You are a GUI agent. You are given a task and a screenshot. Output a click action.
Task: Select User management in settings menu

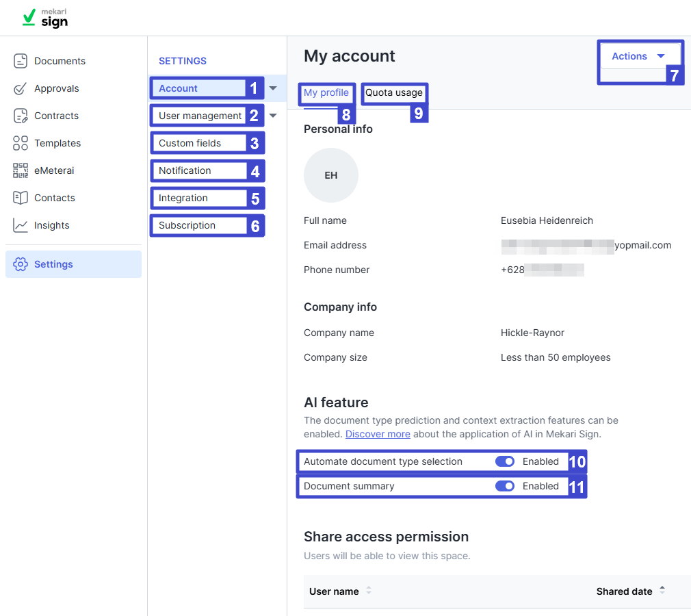click(200, 116)
